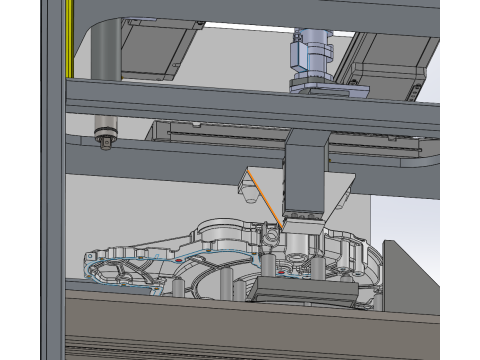Select the orange highlighted edge on the bracket
480x360 pixels.
(x=266, y=200)
